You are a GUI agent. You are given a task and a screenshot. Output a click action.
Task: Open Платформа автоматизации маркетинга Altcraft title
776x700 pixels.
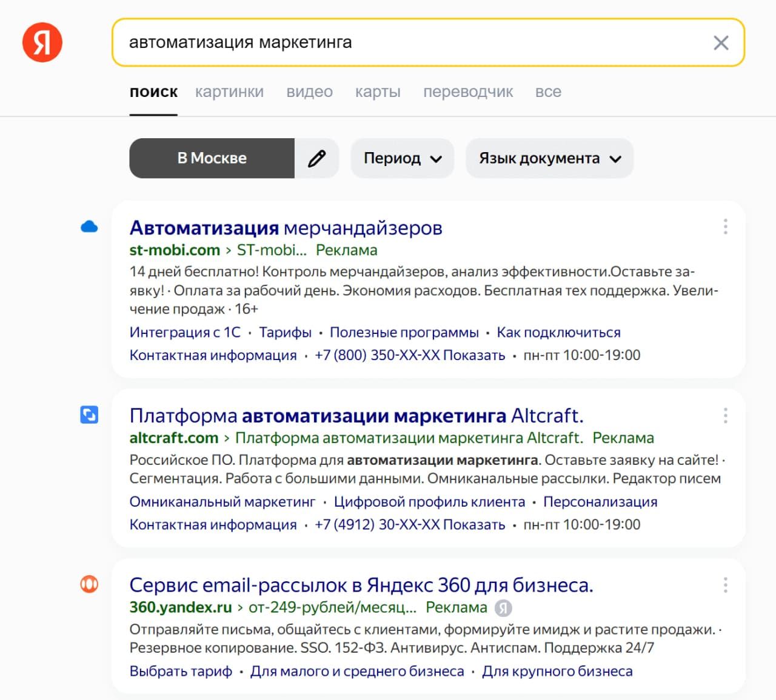point(356,416)
